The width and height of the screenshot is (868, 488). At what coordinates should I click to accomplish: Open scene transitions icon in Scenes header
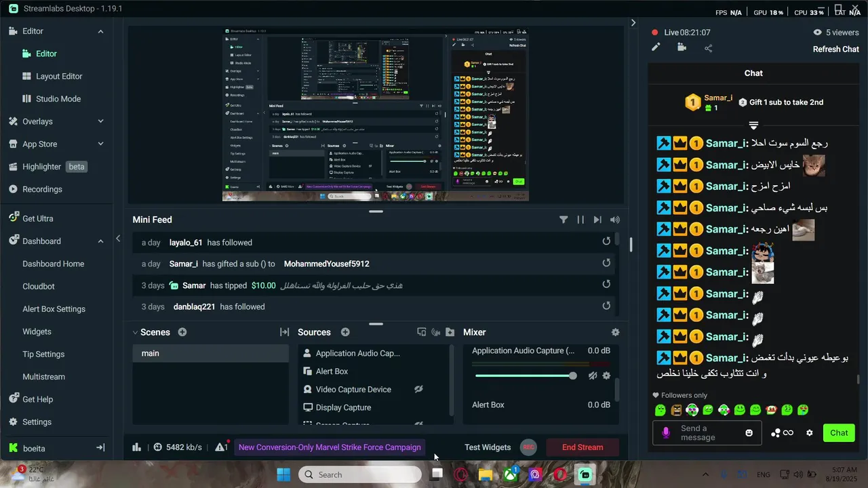click(x=284, y=332)
